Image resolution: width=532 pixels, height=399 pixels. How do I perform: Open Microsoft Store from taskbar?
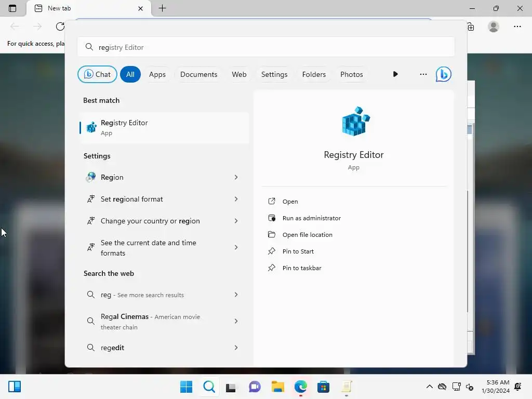pyautogui.click(x=323, y=387)
